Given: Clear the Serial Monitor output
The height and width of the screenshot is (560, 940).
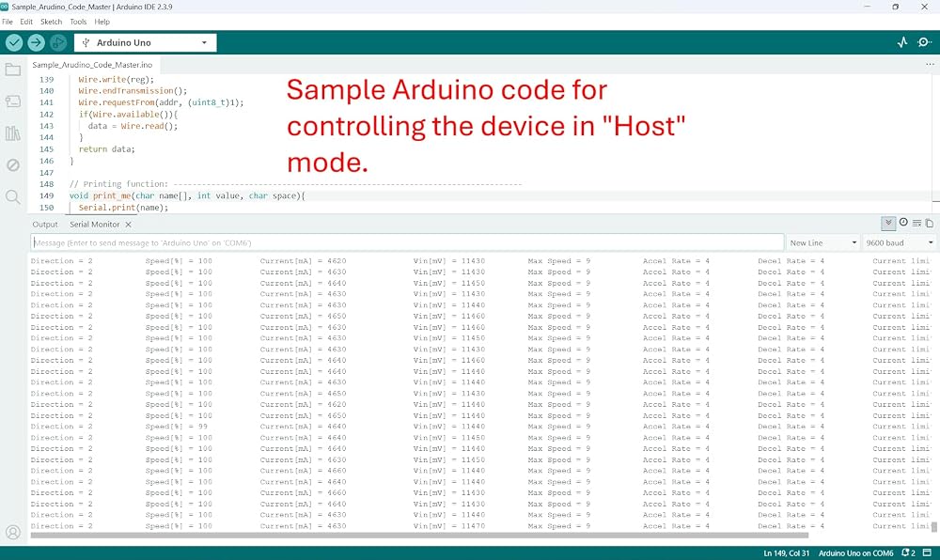Looking at the screenshot, I should (x=916, y=224).
